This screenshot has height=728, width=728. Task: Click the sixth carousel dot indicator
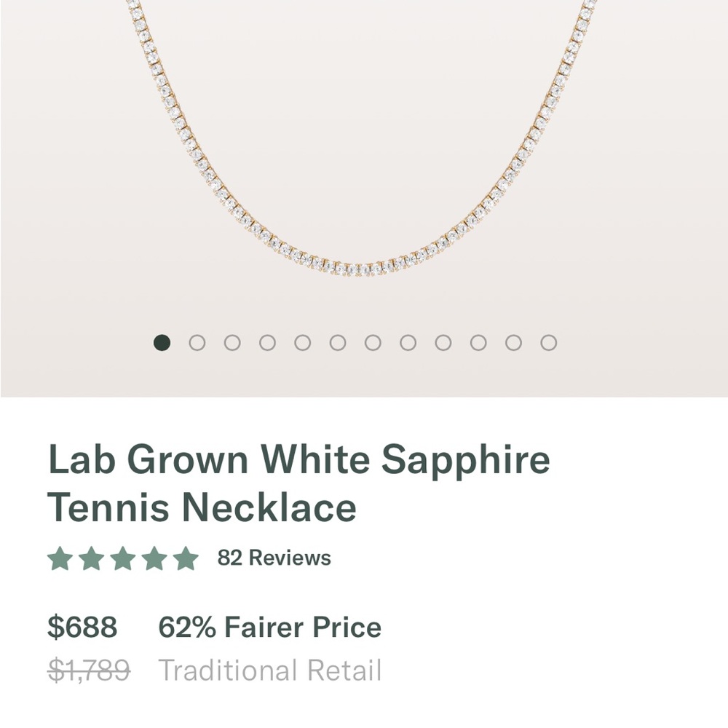point(336,341)
